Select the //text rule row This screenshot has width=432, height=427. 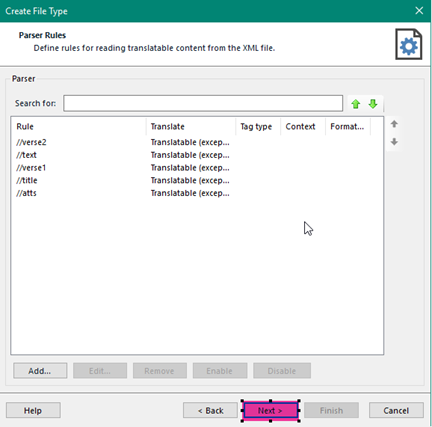pyautogui.click(x=197, y=155)
